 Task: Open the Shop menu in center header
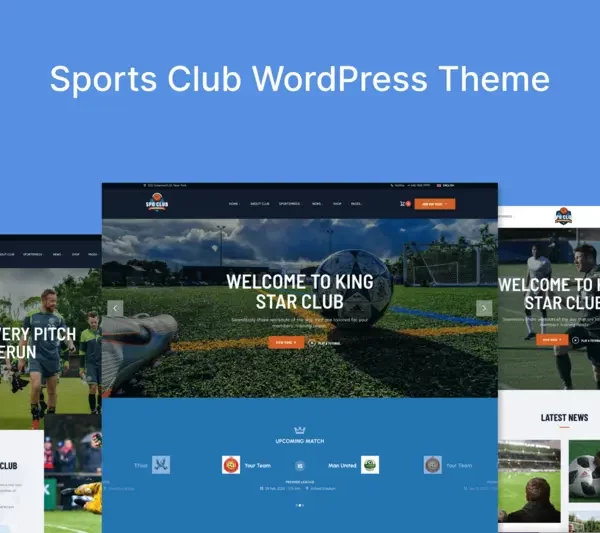(x=337, y=204)
